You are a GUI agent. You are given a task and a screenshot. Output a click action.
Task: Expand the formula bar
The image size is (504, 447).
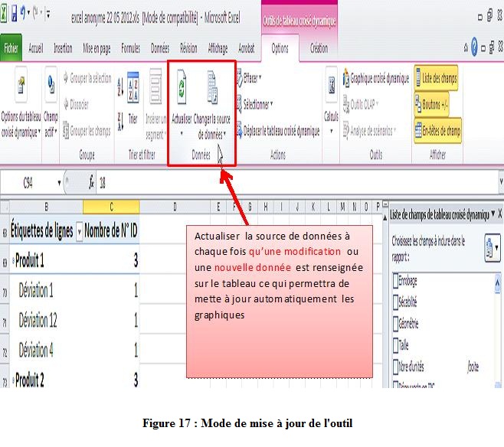[x=501, y=182]
